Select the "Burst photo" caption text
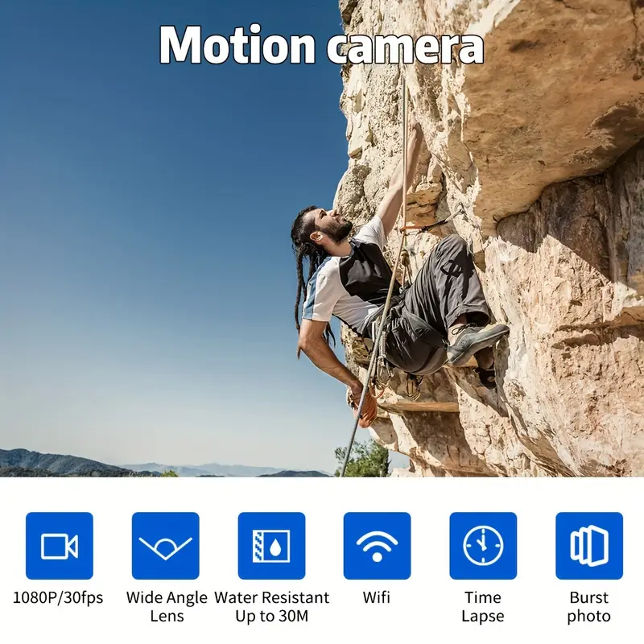Image resolution: width=644 pixels, height=644 pixels. tap(589, 607)
